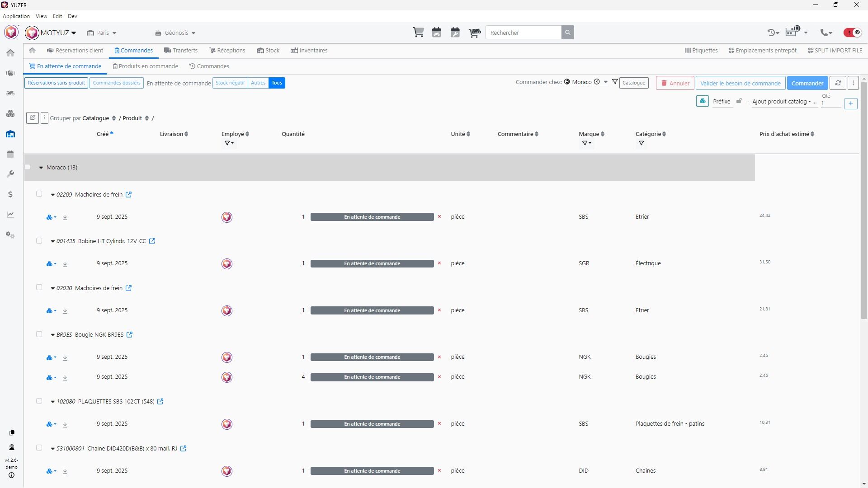Click the dollar sign icon in left sidebar
Screen dimensions: 868x488
pyautogui.click(x=10, y=194)
